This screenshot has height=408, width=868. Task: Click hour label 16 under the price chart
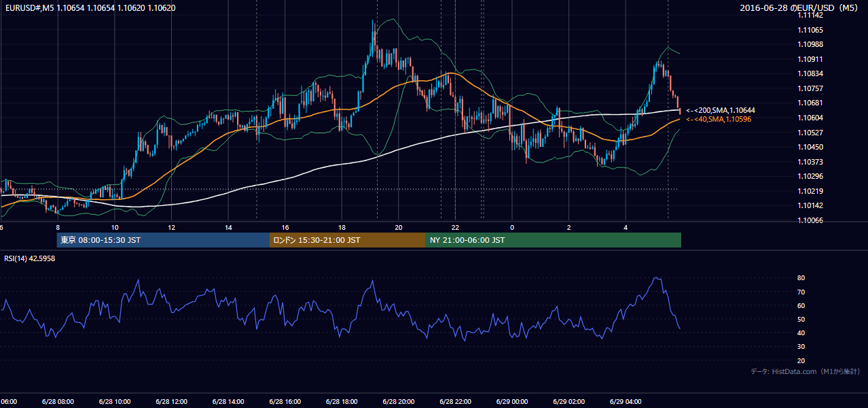point(285,228)
